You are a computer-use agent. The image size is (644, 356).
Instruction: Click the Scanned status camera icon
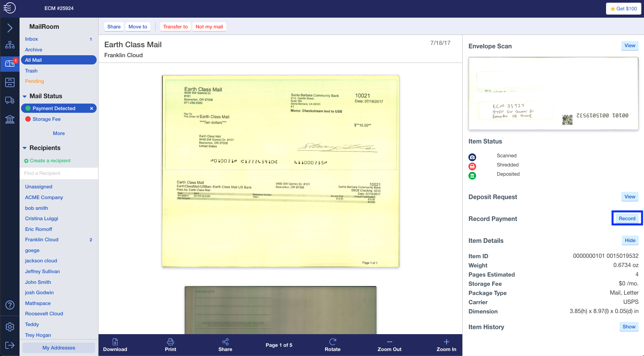pyautogui.click(x=472, y=157)
